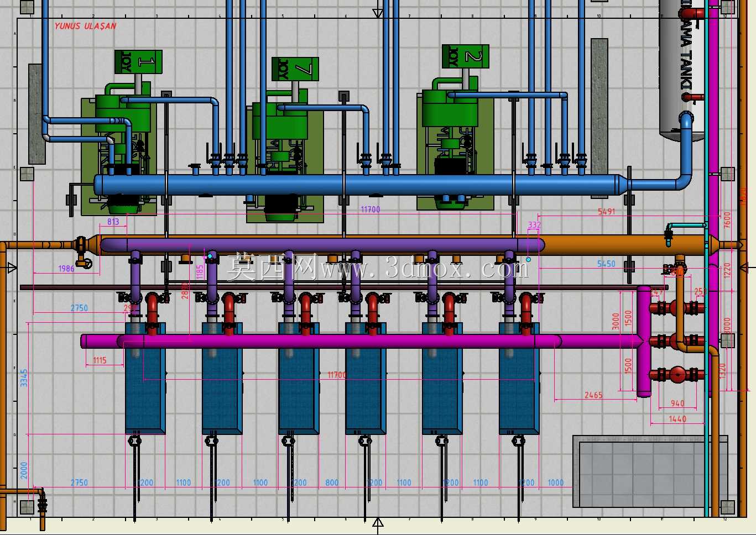Click the purple '1986' dimension text

[66, 269]
